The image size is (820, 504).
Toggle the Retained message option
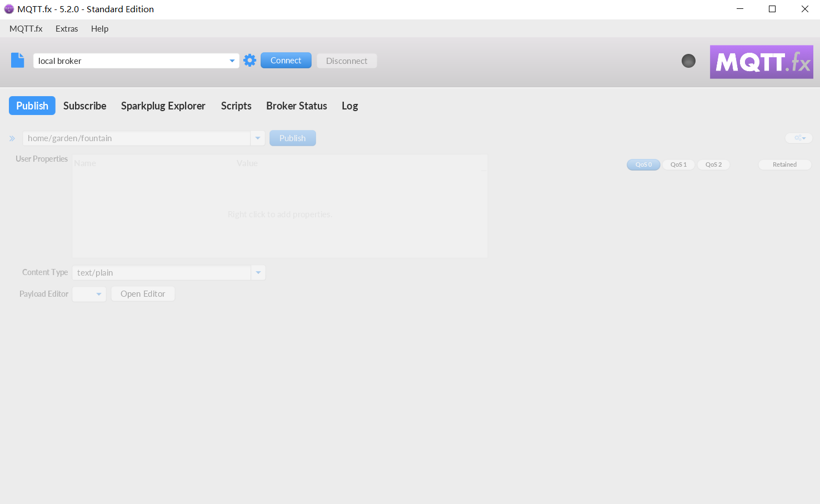[784, 164]
